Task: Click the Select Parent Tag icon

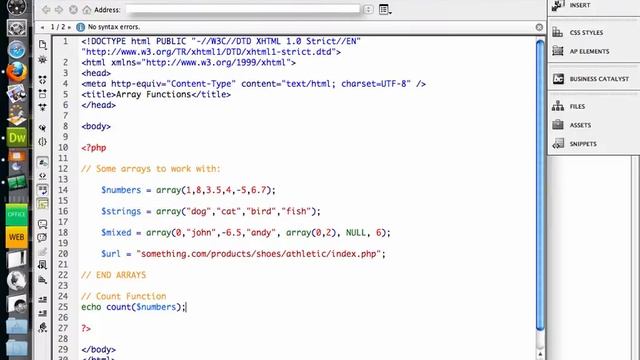Action: click(x=42, y=128)
